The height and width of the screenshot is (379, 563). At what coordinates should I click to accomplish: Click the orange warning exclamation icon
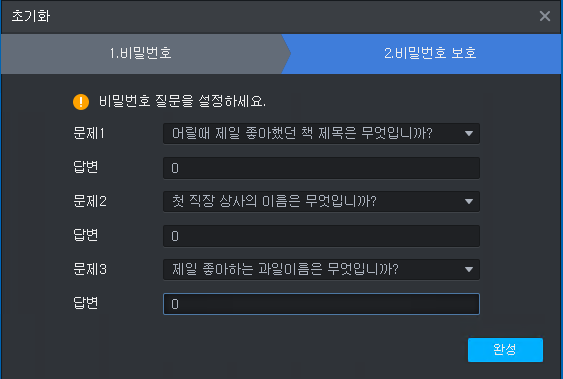(81, 102)
